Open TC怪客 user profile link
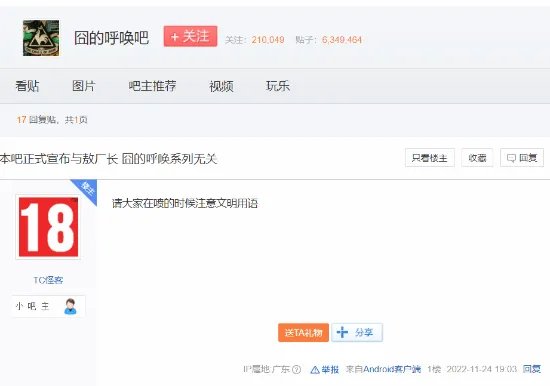 (x=48, y=280)
